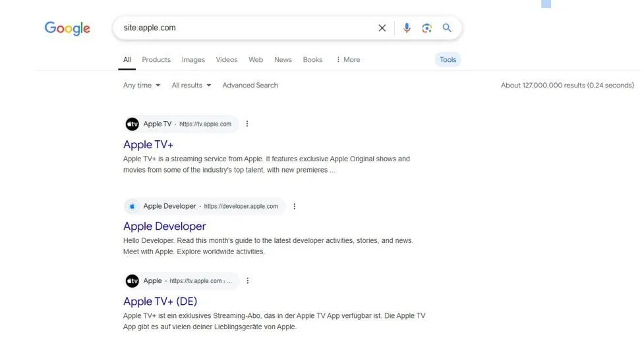Screen dimensions: 644x341
Task: Switch to the News tab
Action: pyautogui.click(x=283, y=60)
